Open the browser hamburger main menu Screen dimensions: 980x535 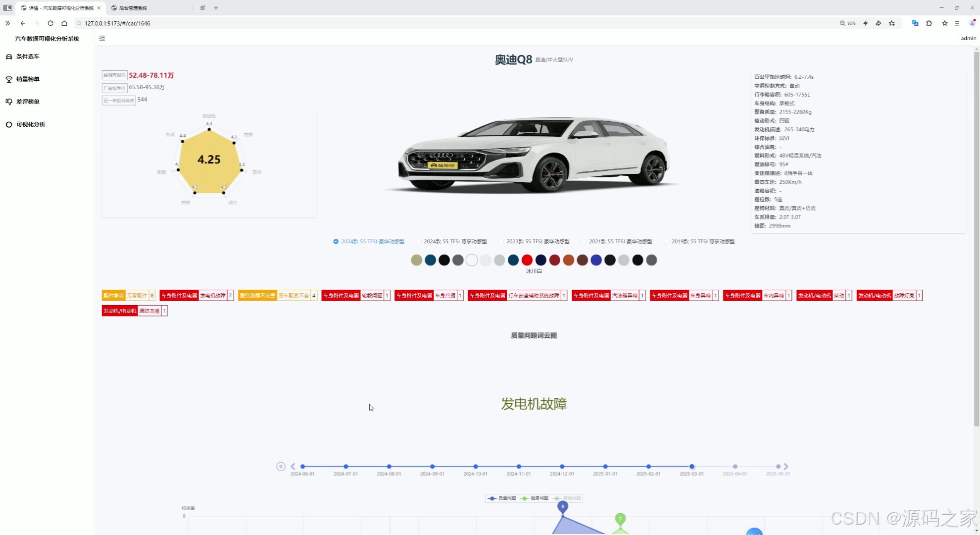[957, 23]
